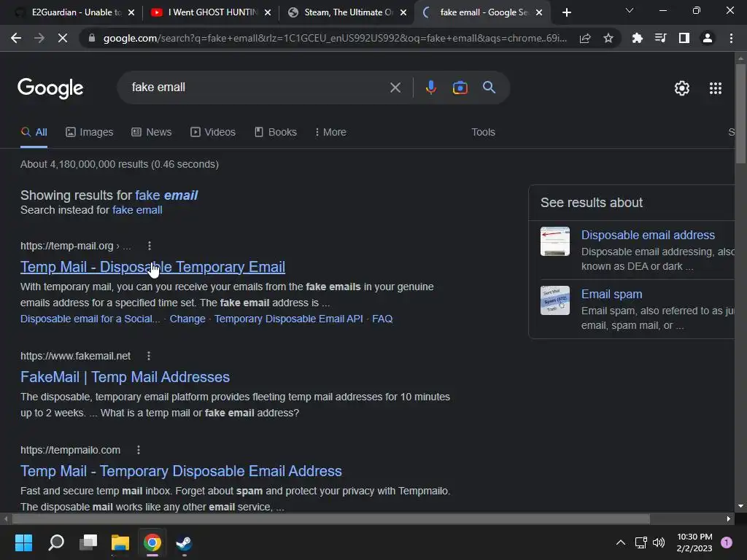Open Task View on the taskbar
This screenshot has height=560, width=747.
[x=88, y=542]
